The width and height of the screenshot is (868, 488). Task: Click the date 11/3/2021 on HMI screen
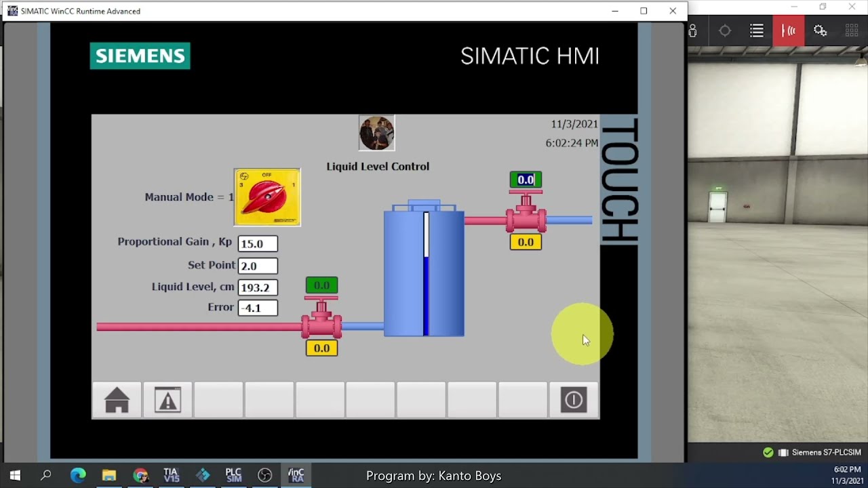tap(574, 124)
